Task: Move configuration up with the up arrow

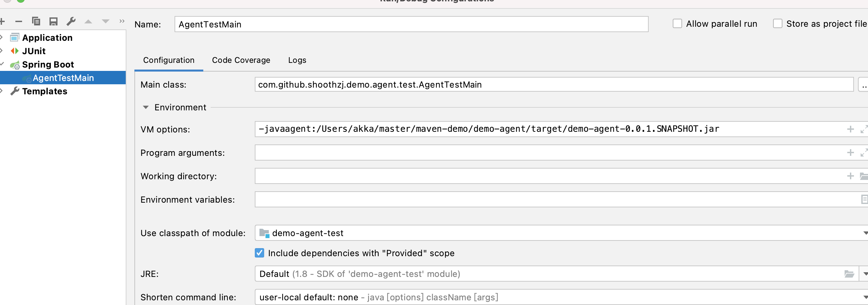Action: (x=88, y=21)
